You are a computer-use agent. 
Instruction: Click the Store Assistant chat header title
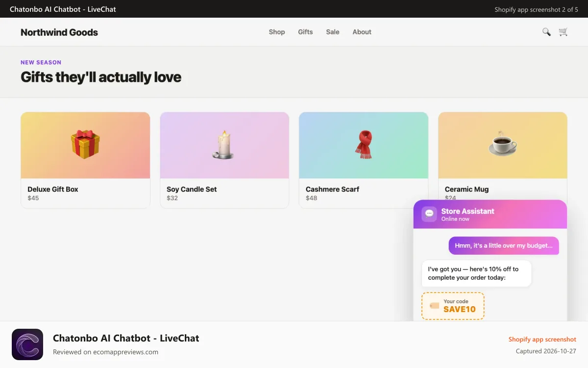(x=467, y=211)
